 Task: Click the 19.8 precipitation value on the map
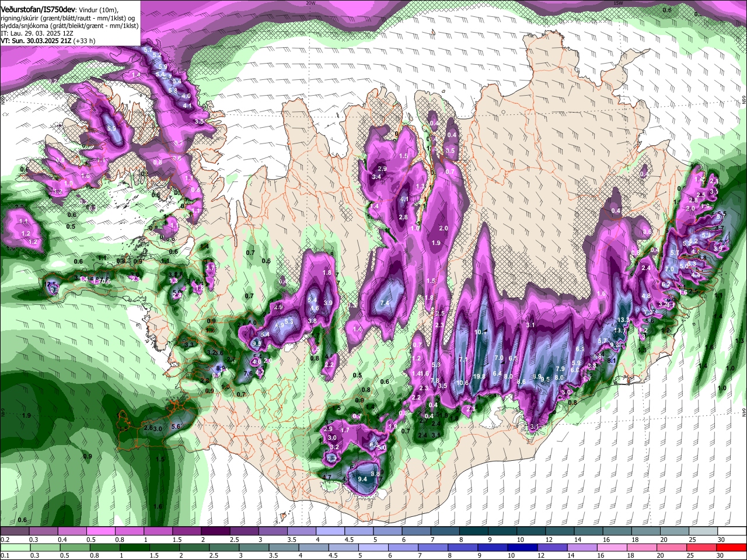(480, 376)
